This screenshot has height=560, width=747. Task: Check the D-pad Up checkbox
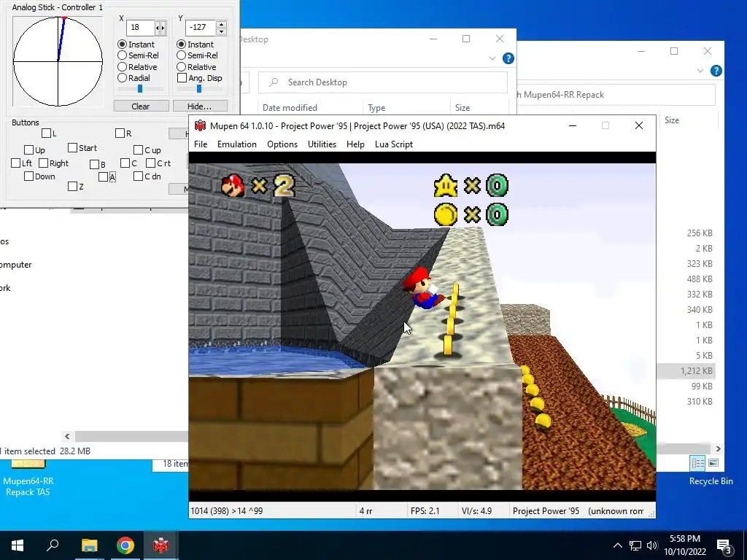[x=28, y=150]
